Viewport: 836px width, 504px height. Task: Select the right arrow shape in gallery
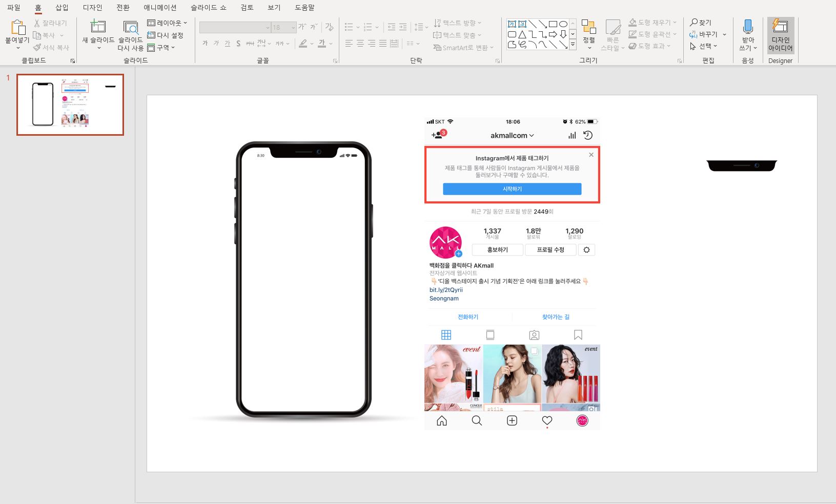(x=553, y=34)
